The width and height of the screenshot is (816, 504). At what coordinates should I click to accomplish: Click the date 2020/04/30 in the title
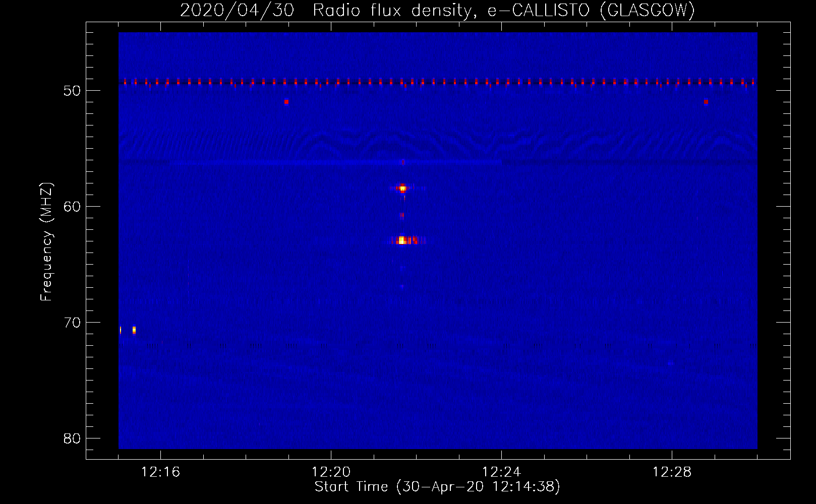[x=237, y=10]
